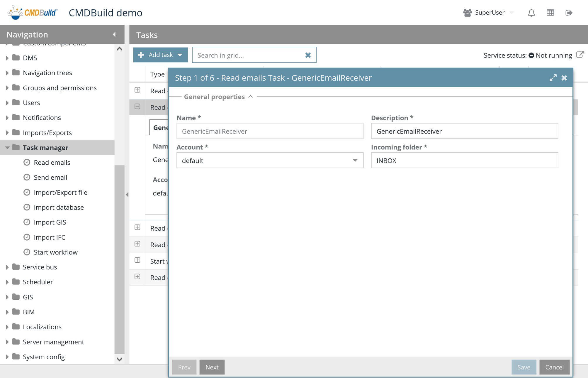
Task: Click the Incoming folder input field
Action: [x=464, y=160]
